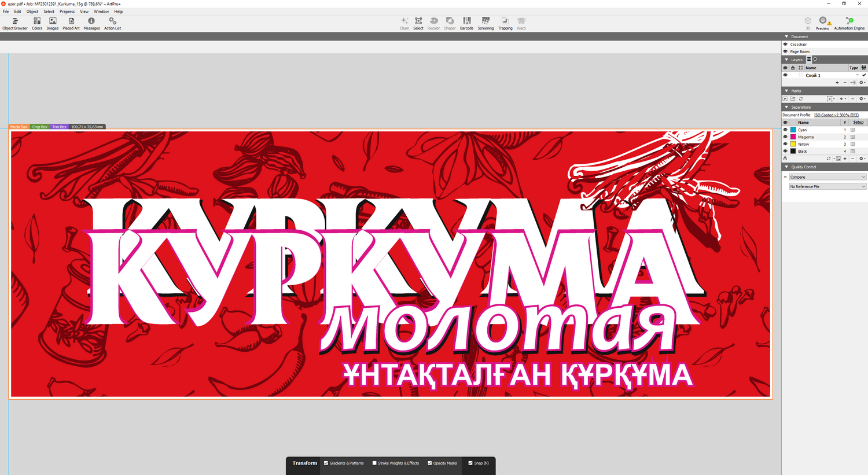868x475 pixels.
Task: Click the lock icon under the separations list
Action: point(785,159)
